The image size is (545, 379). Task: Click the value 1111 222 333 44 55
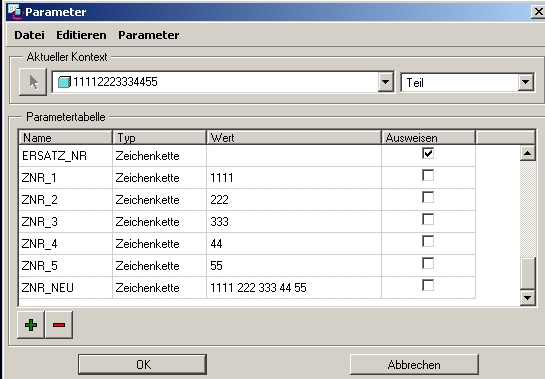(258, 288)
